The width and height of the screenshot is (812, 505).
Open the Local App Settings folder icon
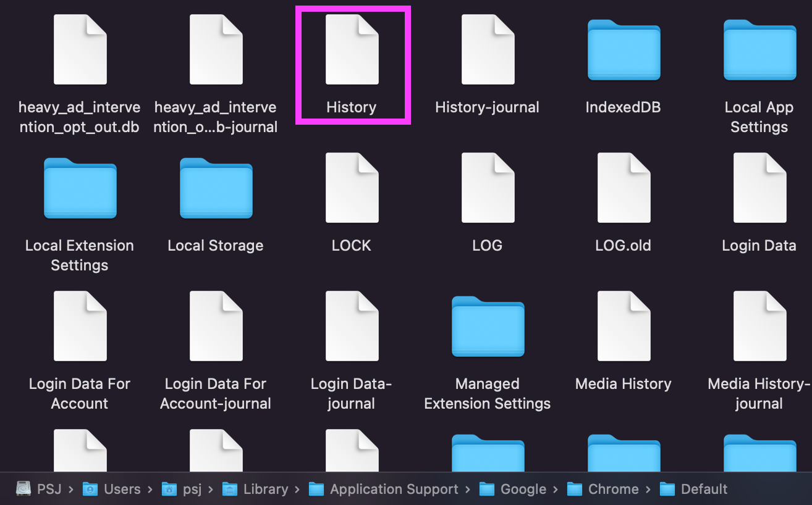click(x=760, y=50)
